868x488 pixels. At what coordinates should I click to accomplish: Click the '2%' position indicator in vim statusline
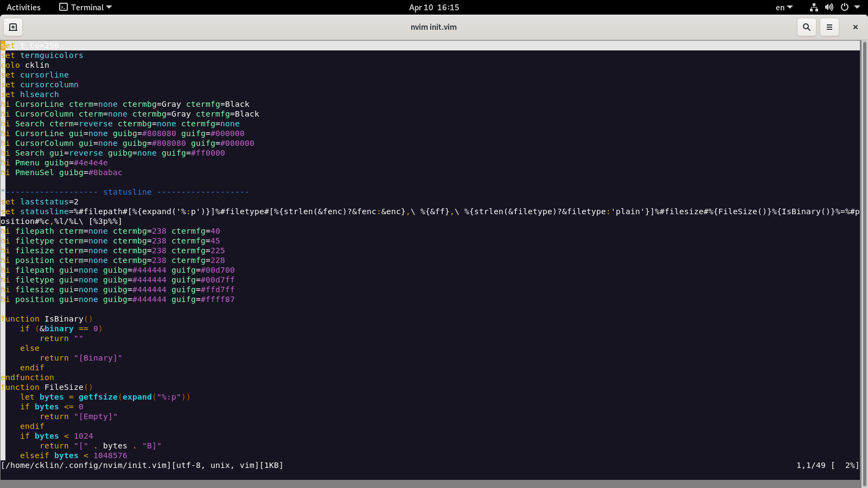pos(849,465)
